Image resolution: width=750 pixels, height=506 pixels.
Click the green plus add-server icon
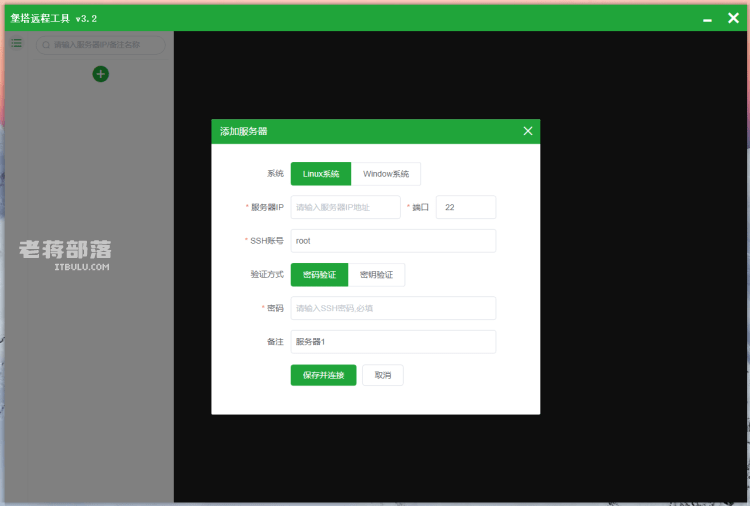pos(100,74)
